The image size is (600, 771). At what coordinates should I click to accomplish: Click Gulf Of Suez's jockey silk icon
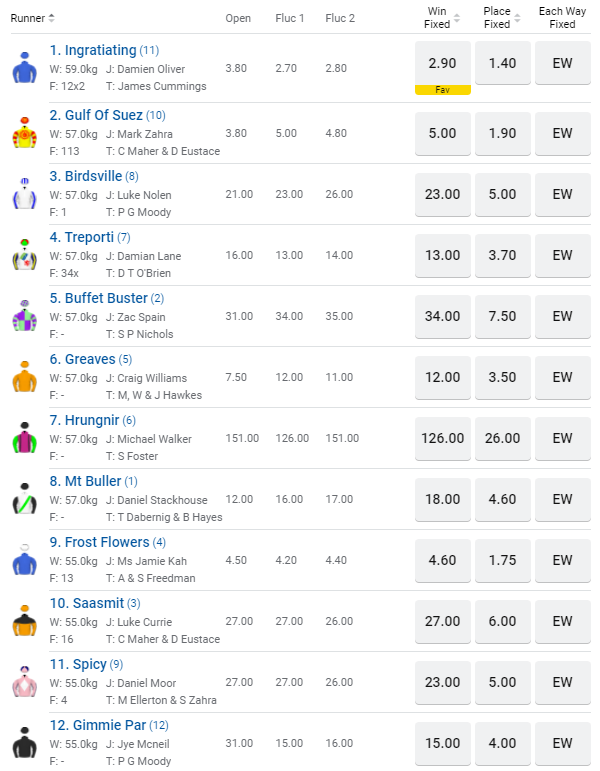tap(24, 132)
